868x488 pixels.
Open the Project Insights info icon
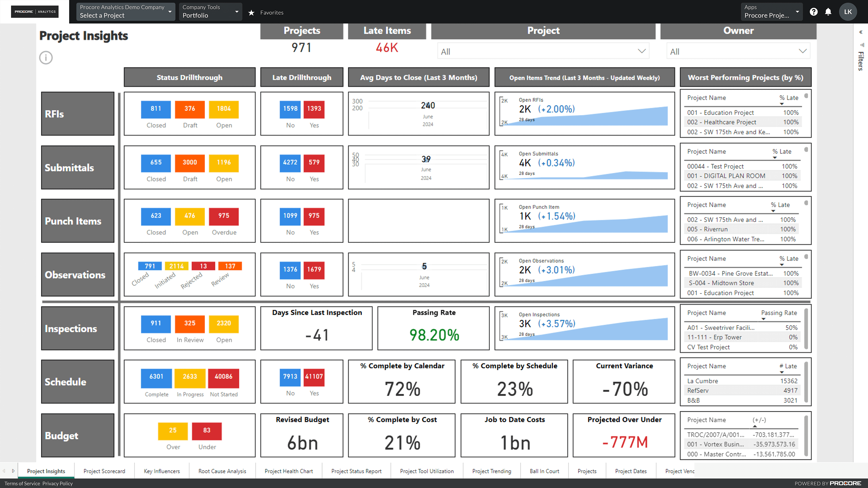pos(46,57)
